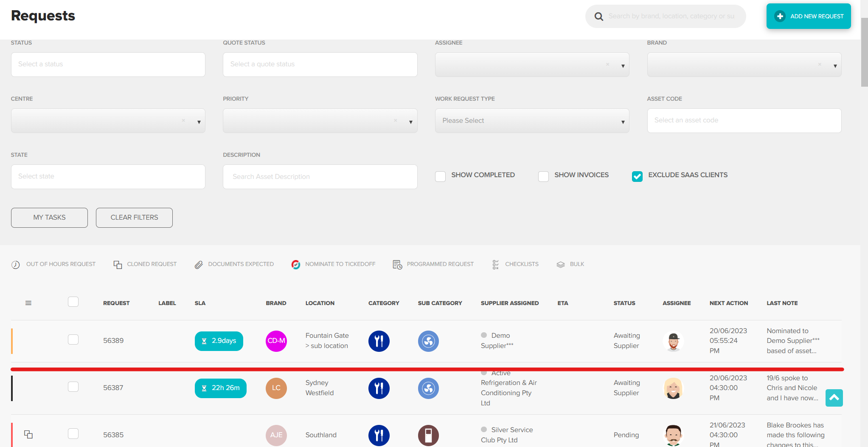Open the State select field
The width and height of the screenshot is (868, 447).
[x=108, y=177]
